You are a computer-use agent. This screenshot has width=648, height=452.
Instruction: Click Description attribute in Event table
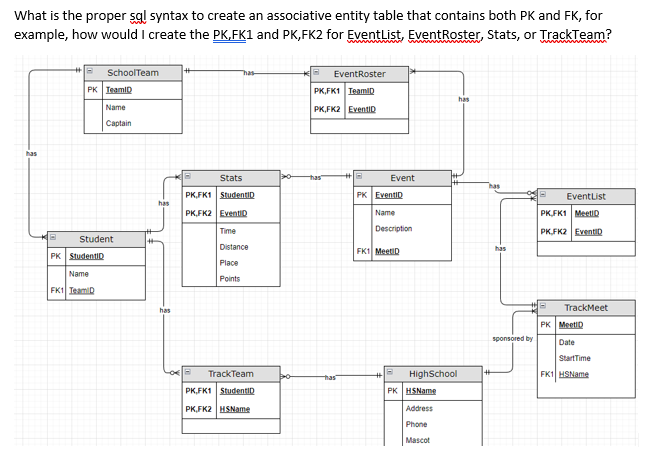coord(393,228)
